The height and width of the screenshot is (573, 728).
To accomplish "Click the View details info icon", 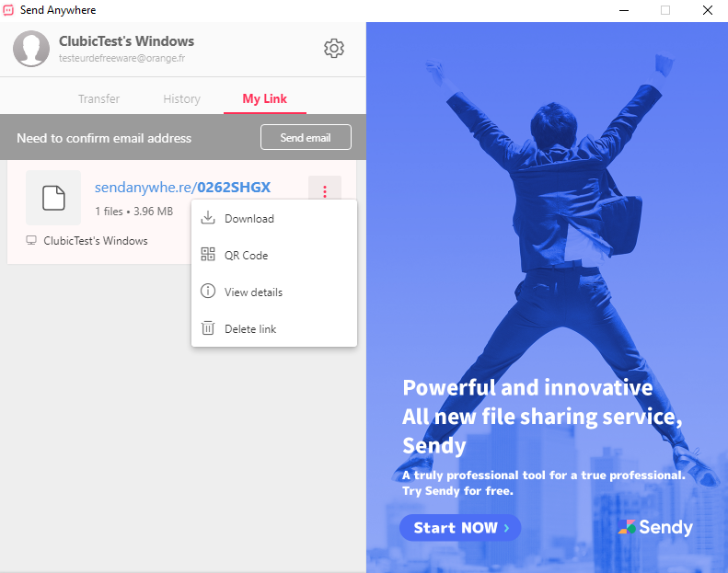I will tap(207, 292).
